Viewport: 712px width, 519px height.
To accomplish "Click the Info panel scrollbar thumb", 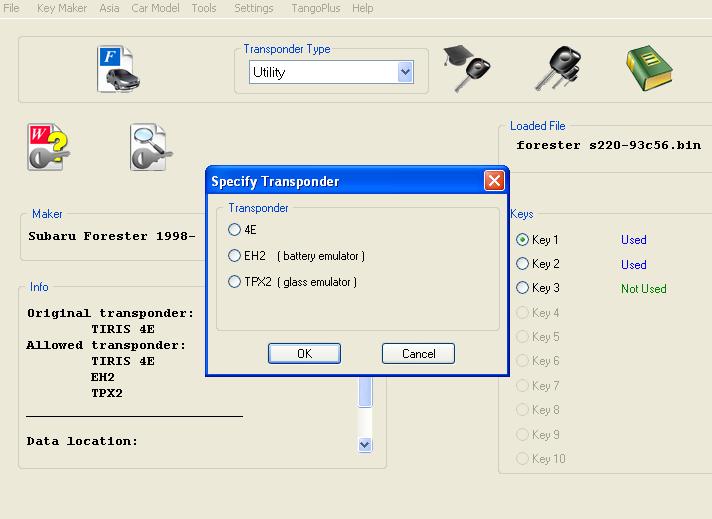I will 365,391.
